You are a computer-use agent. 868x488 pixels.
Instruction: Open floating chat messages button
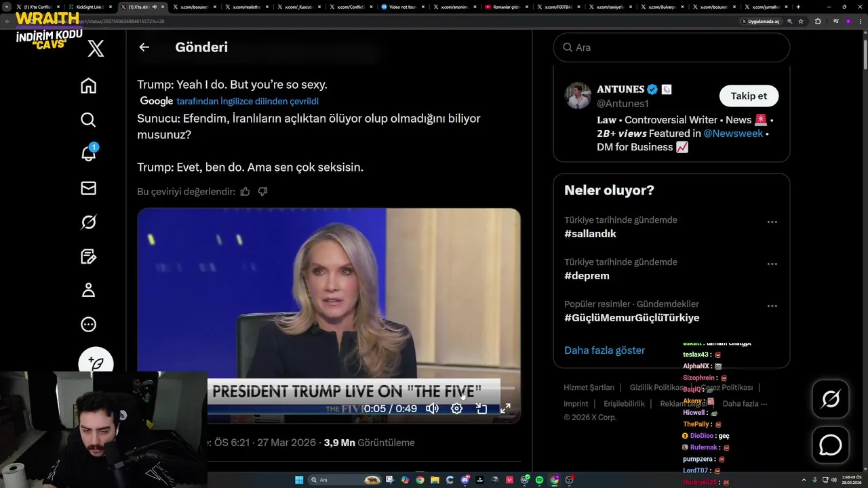831,445
